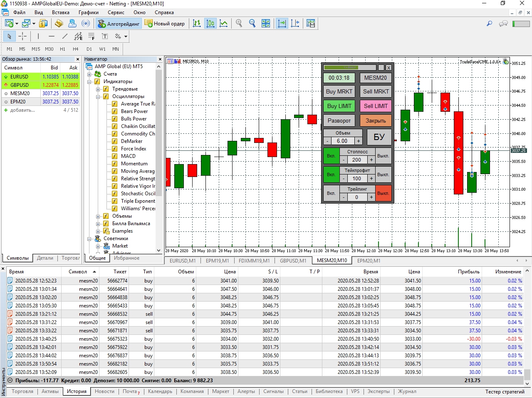This screenshot has height=398, width=532.
Task: Open the search tool in toolbar
Action: [490, 23]
